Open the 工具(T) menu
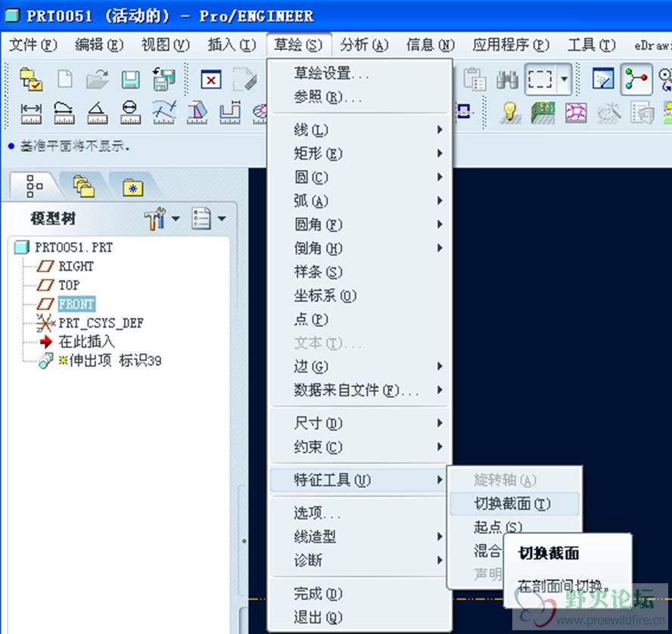Image resolution: width=672 pixels, height=634 pixels. point(592,45)
